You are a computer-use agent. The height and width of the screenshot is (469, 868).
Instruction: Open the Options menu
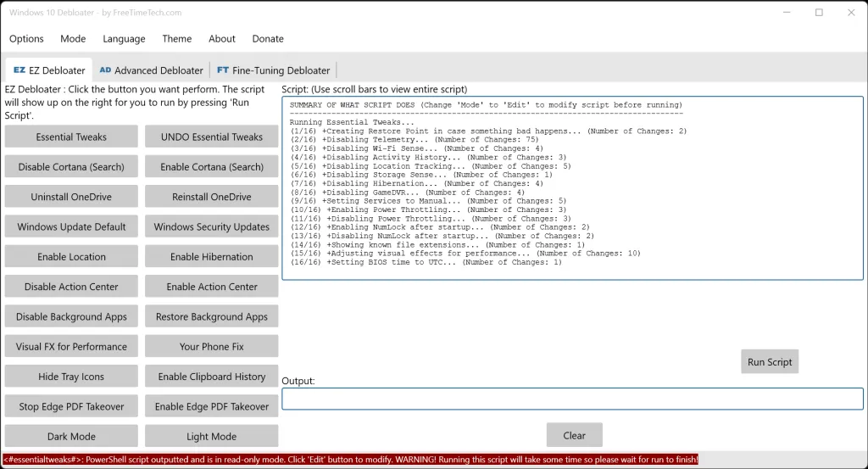click(26, 39)
